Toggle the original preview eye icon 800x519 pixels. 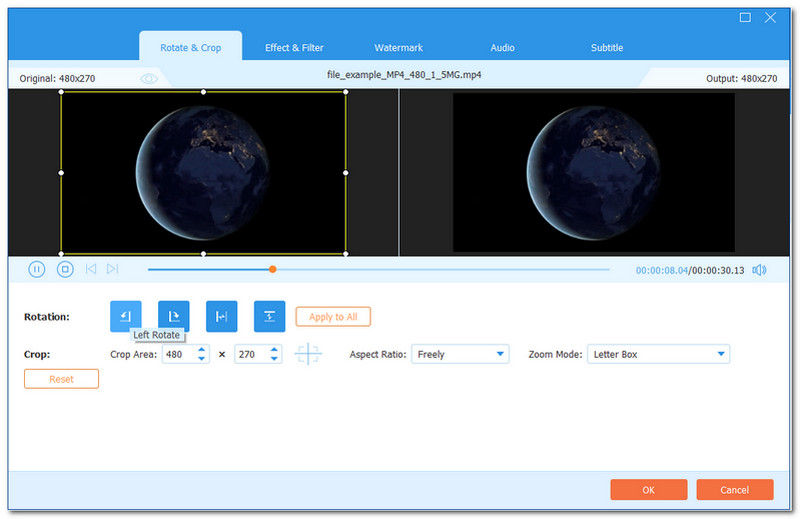pos(149,78)
